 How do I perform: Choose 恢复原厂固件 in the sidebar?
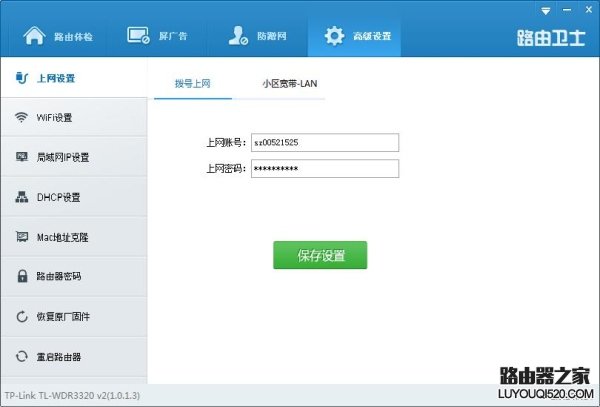[74, 316]
